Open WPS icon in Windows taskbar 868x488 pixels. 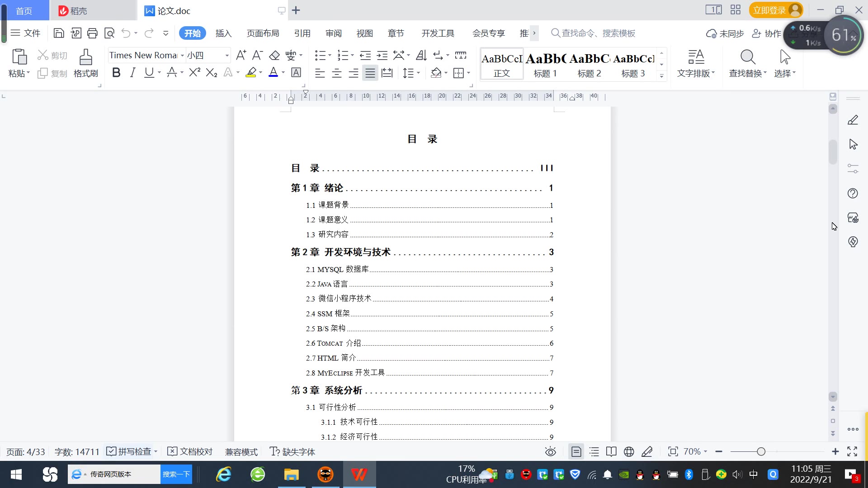click(x=359, y=474)
